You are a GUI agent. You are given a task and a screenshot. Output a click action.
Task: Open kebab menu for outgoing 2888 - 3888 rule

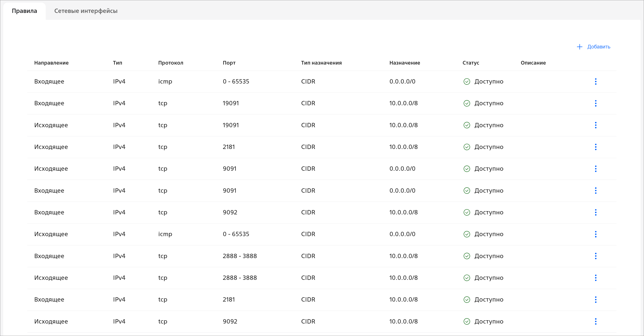click(596, 278)
